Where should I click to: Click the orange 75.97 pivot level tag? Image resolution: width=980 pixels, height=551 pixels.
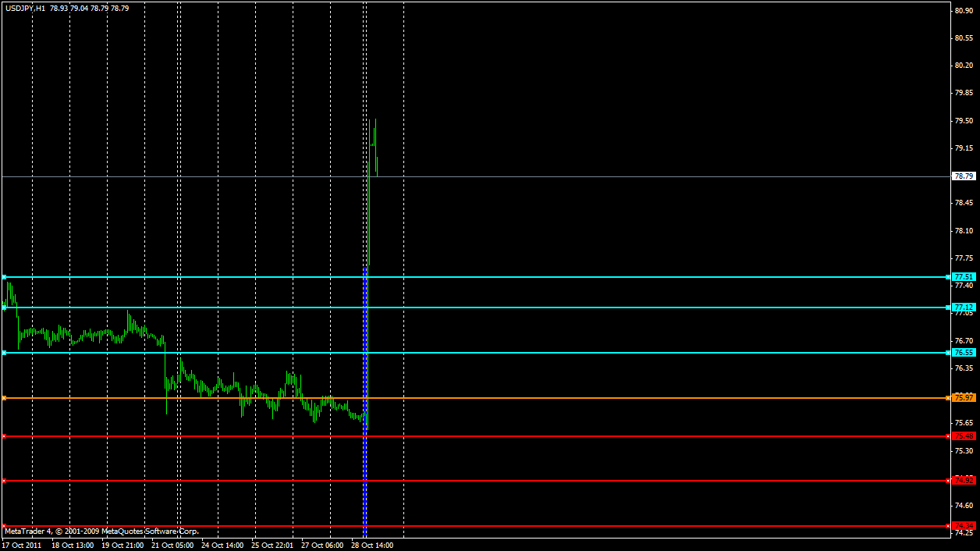[x=964, y=398]
